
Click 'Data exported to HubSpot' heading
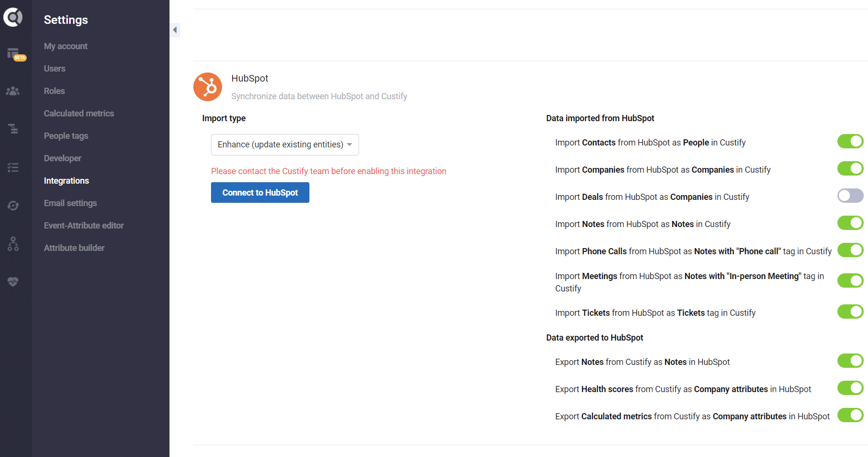point(594,338)
